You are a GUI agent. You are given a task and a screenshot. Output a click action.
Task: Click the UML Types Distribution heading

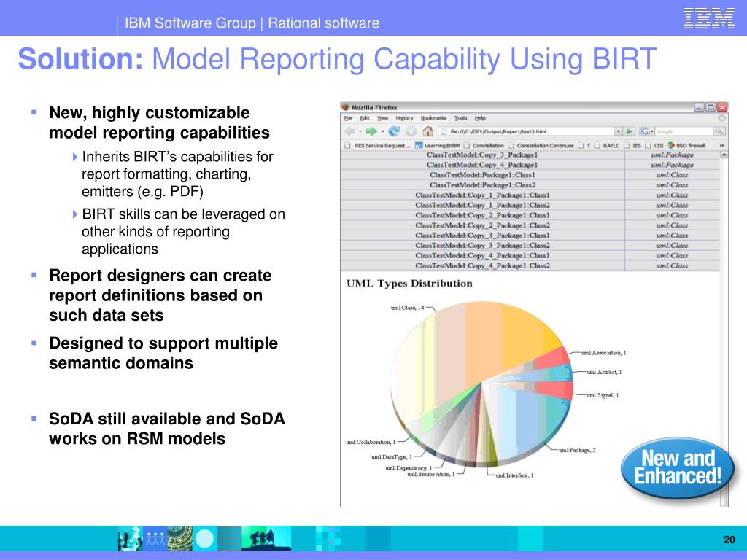coord(409,284)
